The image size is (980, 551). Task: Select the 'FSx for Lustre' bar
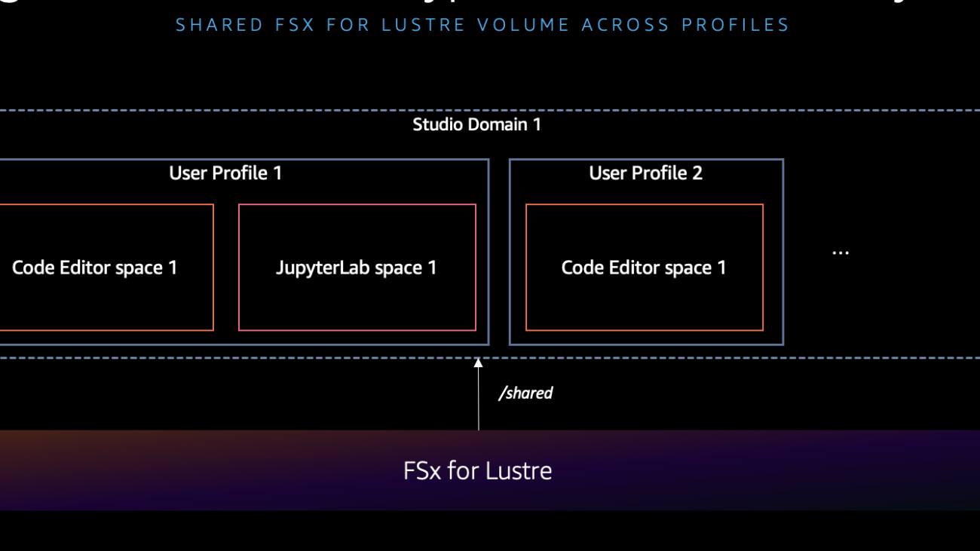490,470
